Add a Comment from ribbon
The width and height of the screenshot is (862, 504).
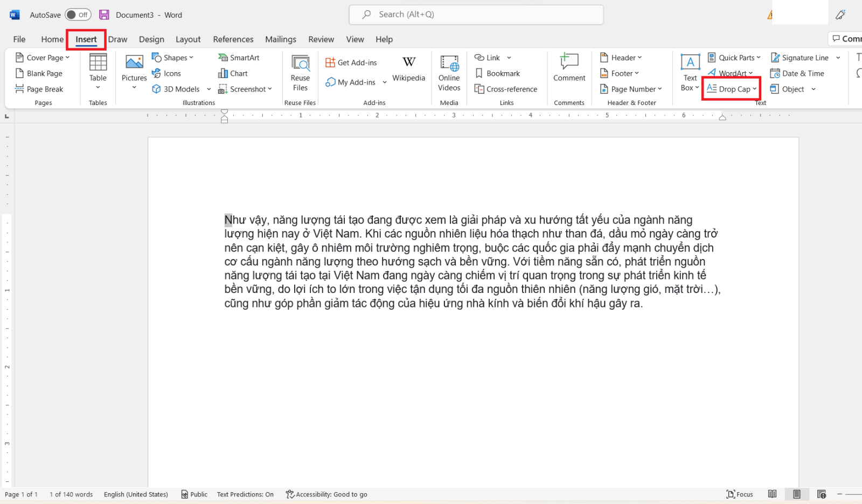click(569, 68)
